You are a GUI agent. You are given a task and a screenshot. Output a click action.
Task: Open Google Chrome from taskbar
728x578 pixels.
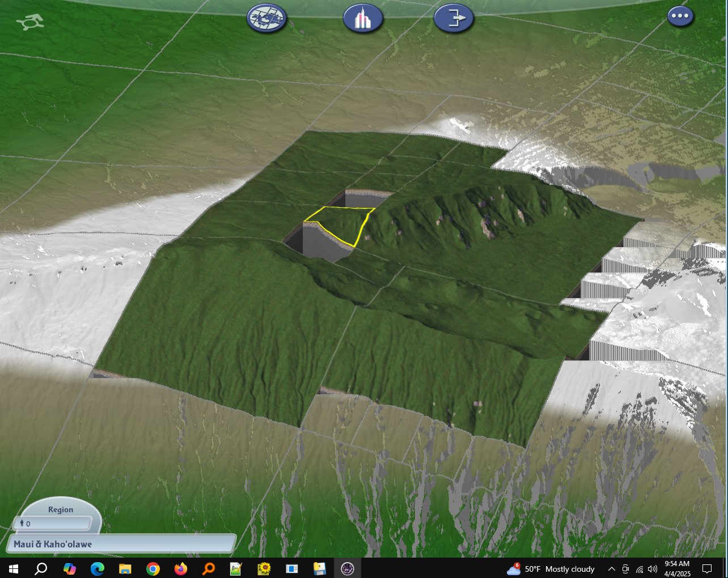click(153, 568)
